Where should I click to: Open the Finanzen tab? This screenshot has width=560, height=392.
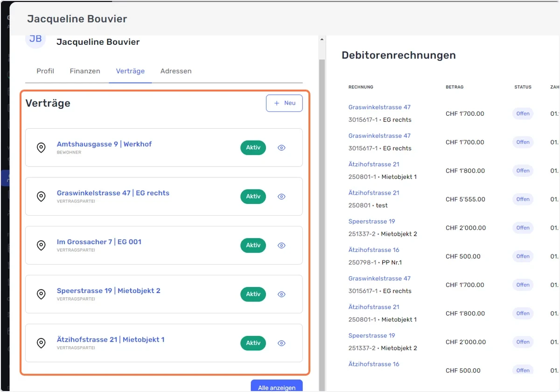click(x=85, y=71)
